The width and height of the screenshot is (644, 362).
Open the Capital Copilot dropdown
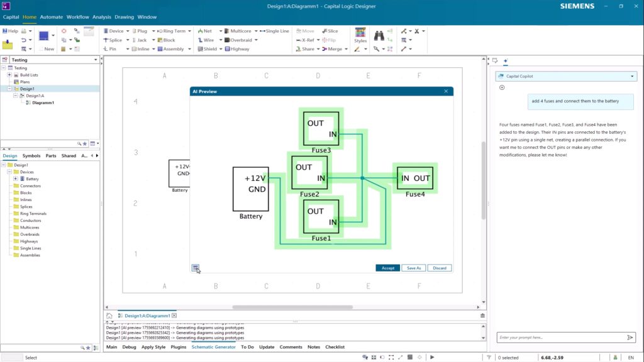point(631,76)
